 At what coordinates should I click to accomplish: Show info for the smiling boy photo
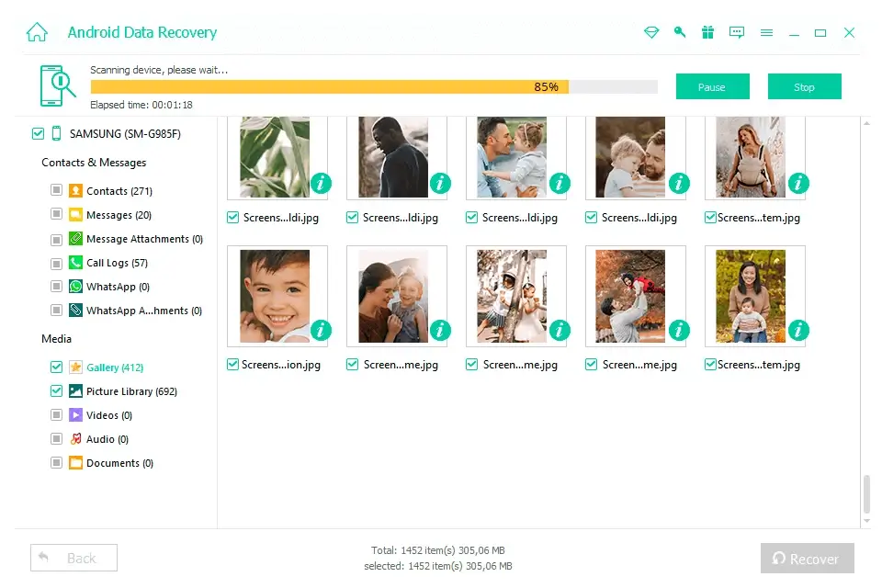click(x=321, y=331)
